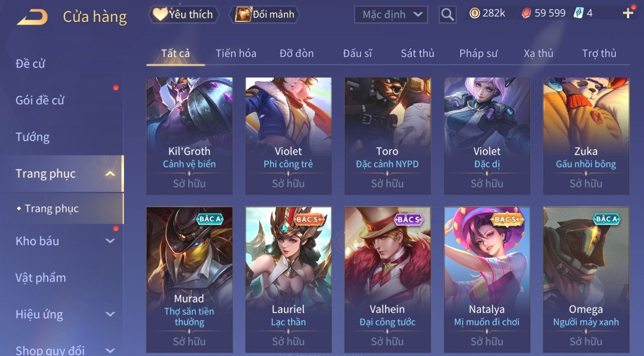Open the Mặc định sort dropdown
The width and height of the screenshot is (644, 356).
(x=391, y=15)
